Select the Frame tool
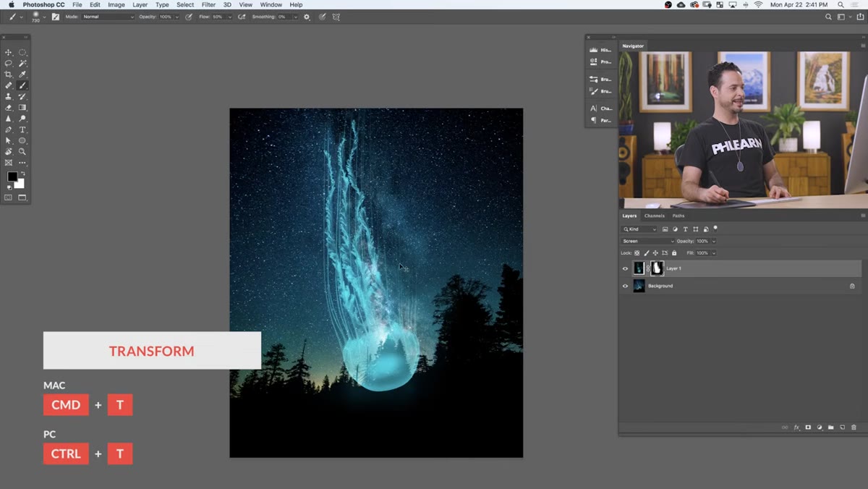 click(x=9, y=163)
